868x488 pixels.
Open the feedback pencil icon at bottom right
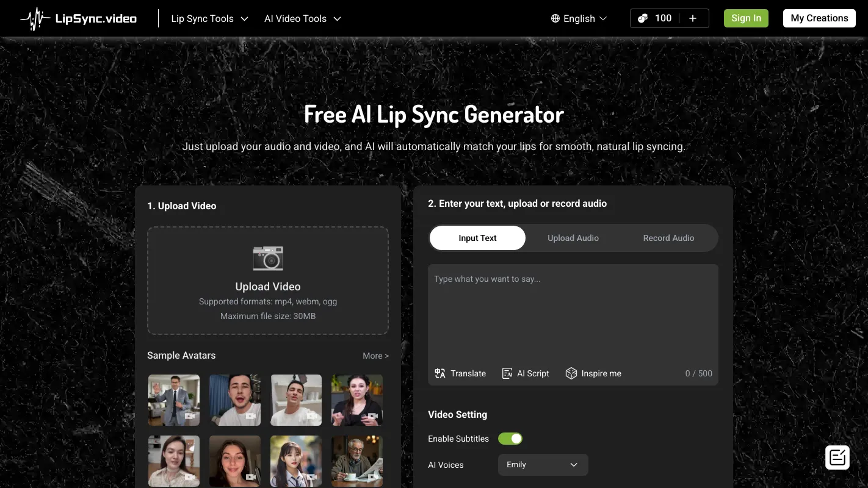(837, 457)
